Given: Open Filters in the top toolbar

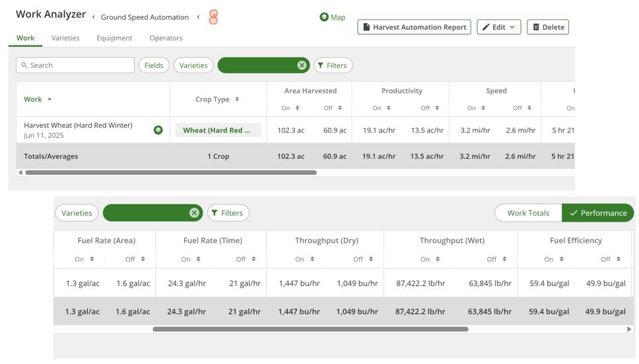Looking at the screenshot, I should (x=332, y=65).
